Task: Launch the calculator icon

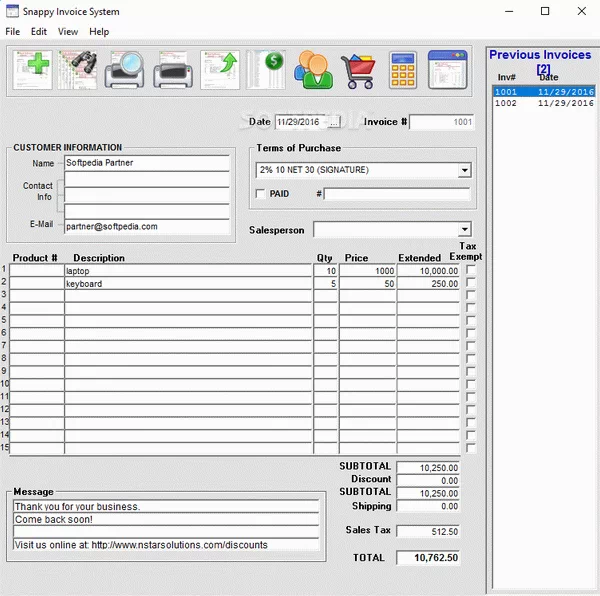Action: click(x=403, y=70)
